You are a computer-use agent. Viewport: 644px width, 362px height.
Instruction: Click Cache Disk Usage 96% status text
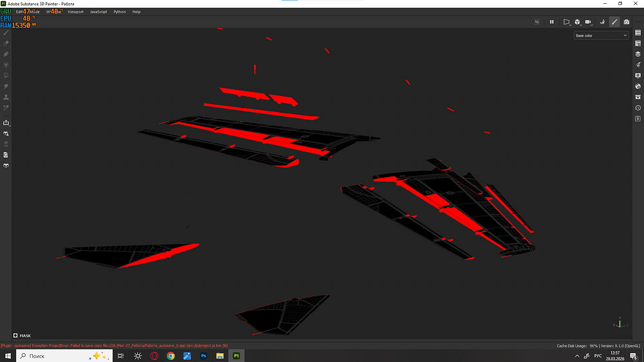tap(577, 346)
